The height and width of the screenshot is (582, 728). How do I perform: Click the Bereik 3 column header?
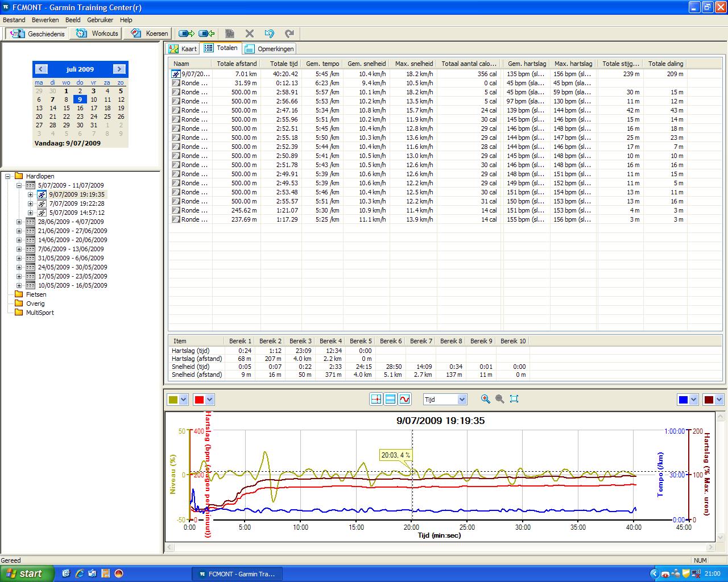tap(300, 341)
